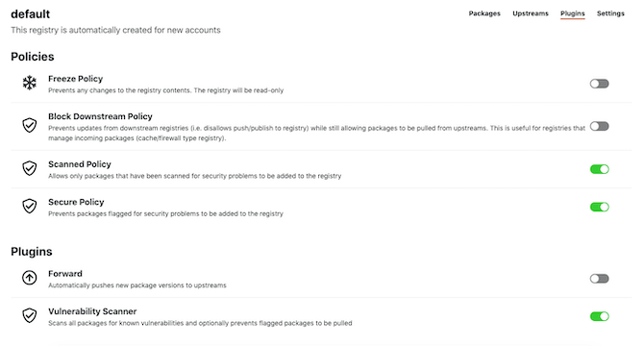This screenshot has height=346, width=644.
Task: Click the Secure Policy shield icon
Action: [29, 206]
